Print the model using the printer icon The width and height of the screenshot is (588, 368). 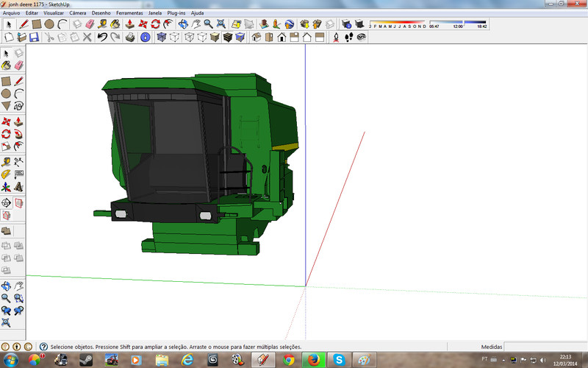point(130,37)
